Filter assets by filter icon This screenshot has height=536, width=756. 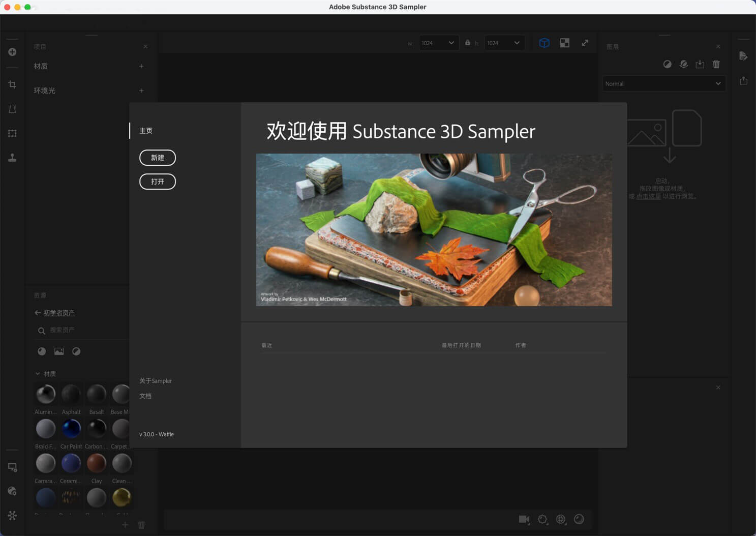(x=76, y=351)
